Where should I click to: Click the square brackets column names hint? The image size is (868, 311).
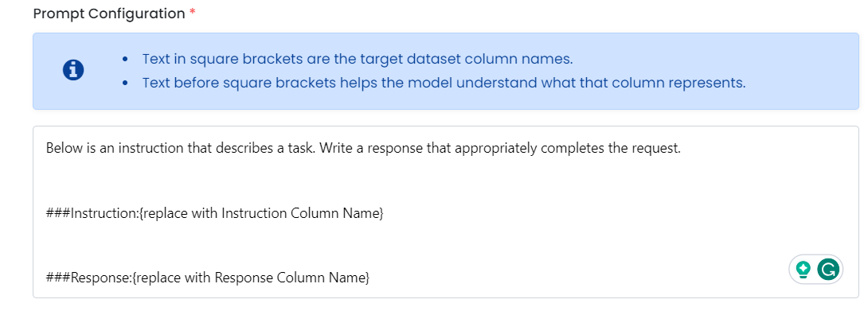(x=357, y=59)
